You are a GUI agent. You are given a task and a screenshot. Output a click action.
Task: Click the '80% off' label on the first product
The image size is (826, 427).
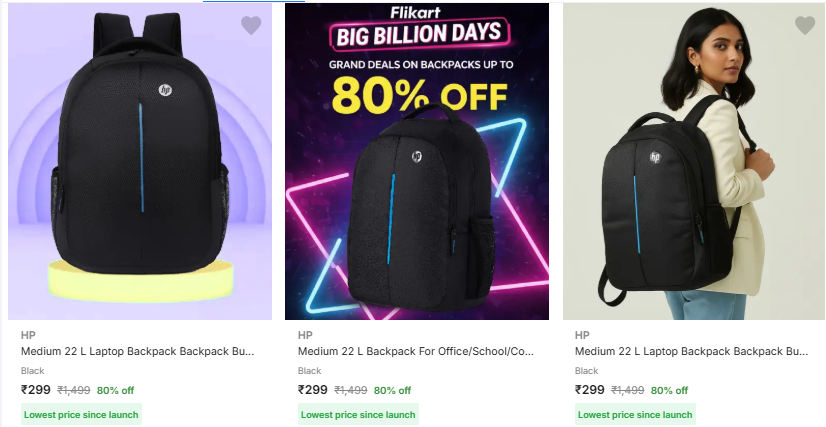pos(115,391)
